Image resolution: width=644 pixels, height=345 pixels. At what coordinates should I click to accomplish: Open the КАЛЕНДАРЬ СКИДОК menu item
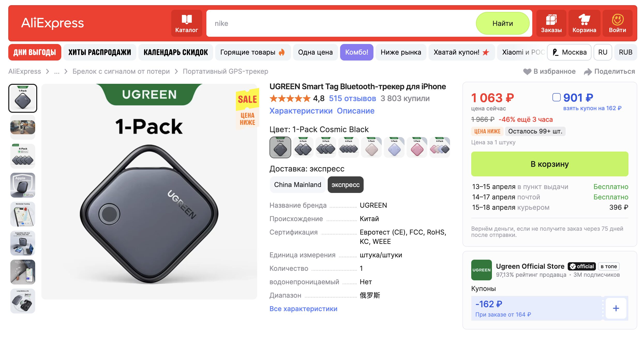coord(175,52)
